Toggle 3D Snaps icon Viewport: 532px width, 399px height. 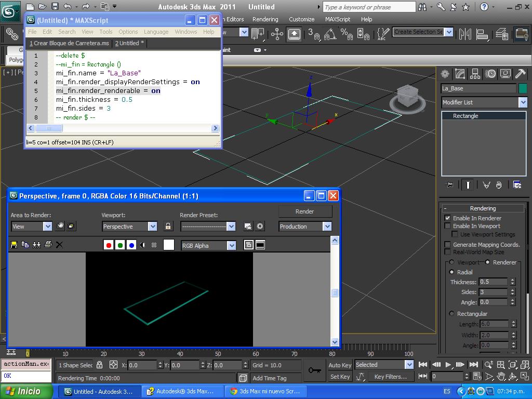click(314, 34)
